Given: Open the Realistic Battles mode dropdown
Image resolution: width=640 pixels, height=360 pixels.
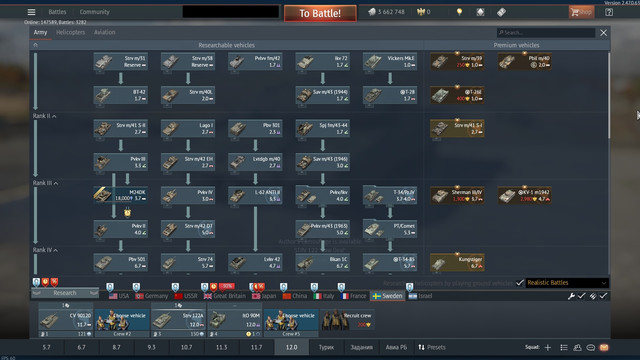Looking at the screenshot, I should [x=567, y=282].
